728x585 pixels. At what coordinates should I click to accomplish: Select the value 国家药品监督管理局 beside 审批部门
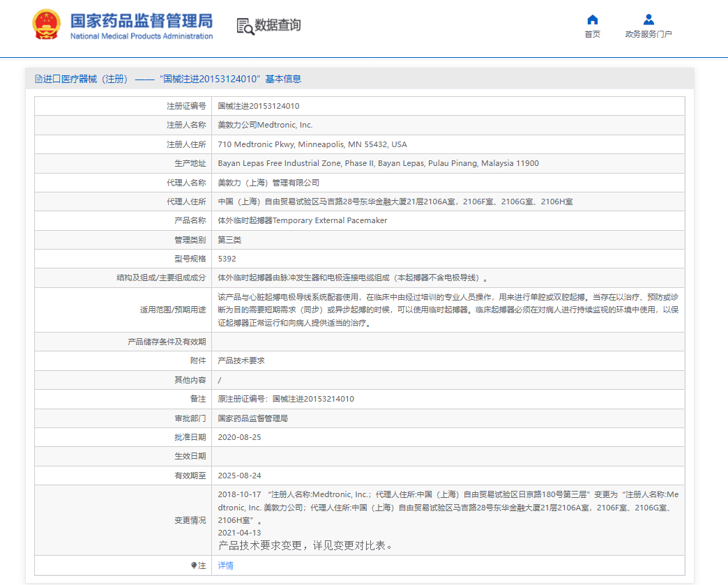[x=252, y=419]
